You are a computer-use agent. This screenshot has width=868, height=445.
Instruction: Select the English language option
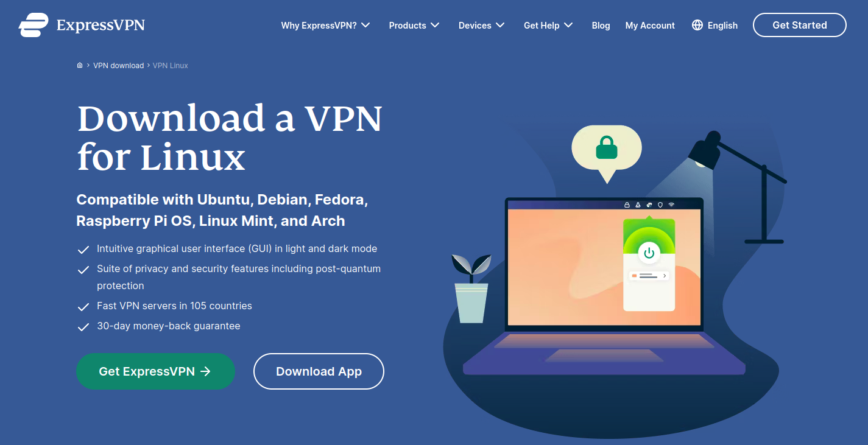pos(722,26)
